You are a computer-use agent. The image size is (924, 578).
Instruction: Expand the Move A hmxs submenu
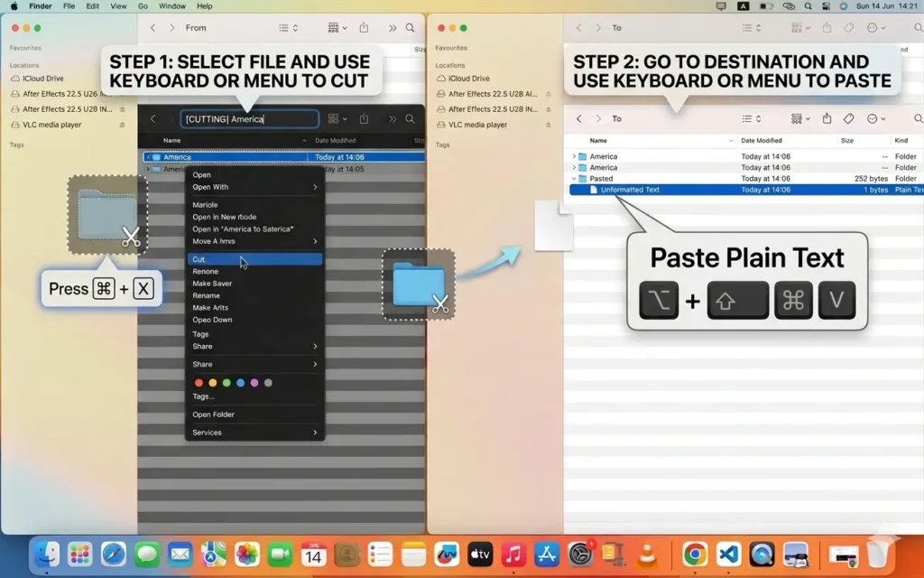pyautogui.click(x=254, y=241)
